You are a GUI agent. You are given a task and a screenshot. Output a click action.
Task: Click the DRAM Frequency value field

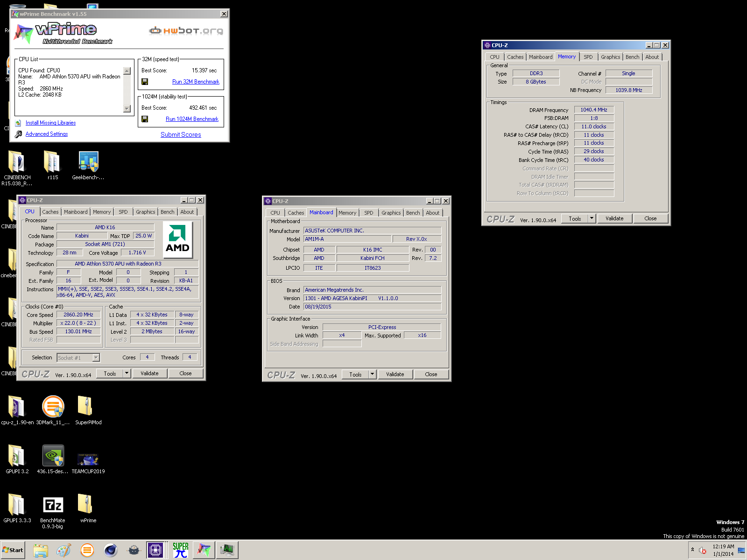click(x=594, y=110)
